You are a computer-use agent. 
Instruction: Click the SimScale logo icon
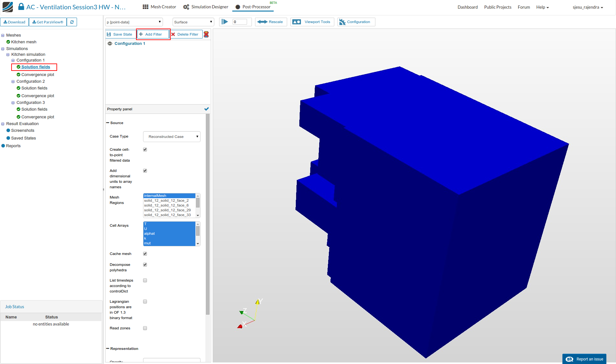tap(8, 7)
